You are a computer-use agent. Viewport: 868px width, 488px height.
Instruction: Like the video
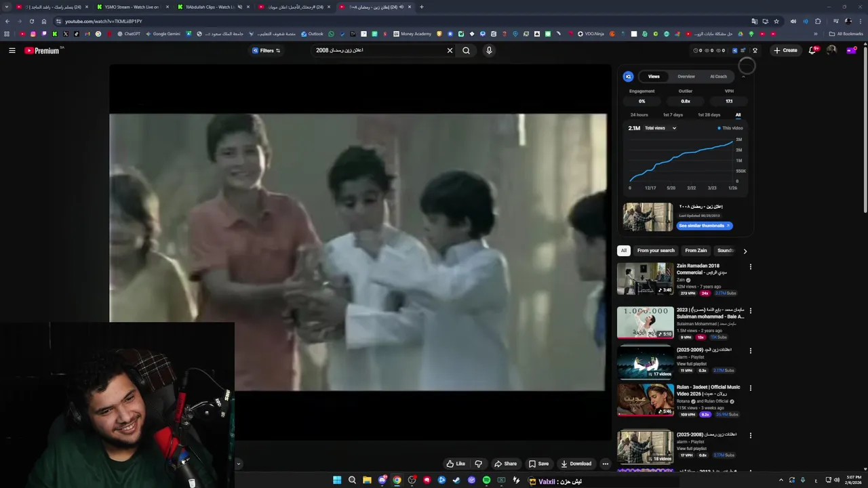click(x=456, y=464)
